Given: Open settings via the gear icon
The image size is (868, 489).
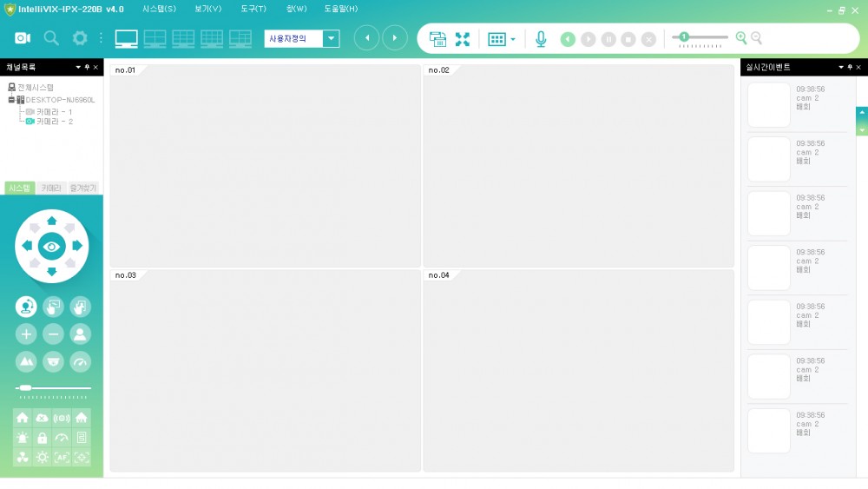Looking at the screenshot, I should [x=80, y=38].
